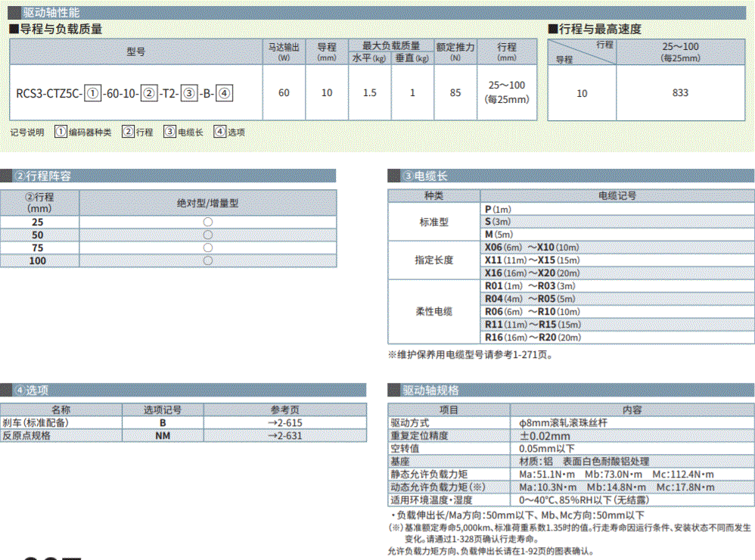Click the brake option code B

tap(163, 423)
